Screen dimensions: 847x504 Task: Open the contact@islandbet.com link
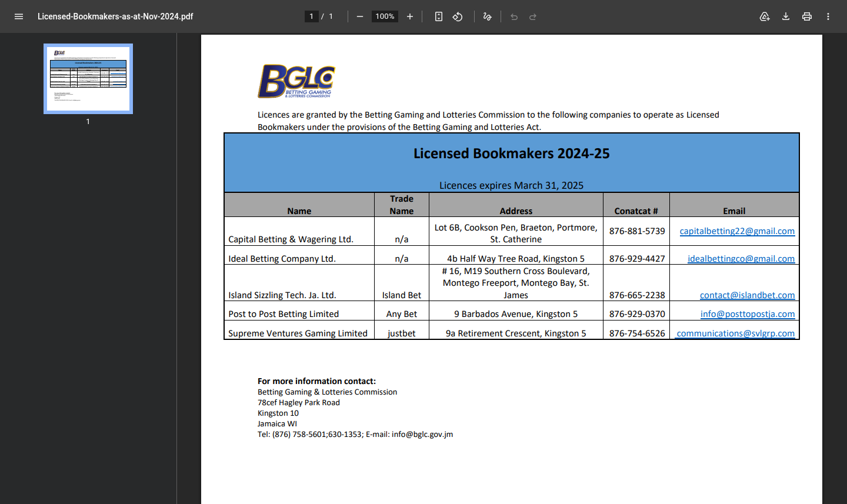(747, 295)
